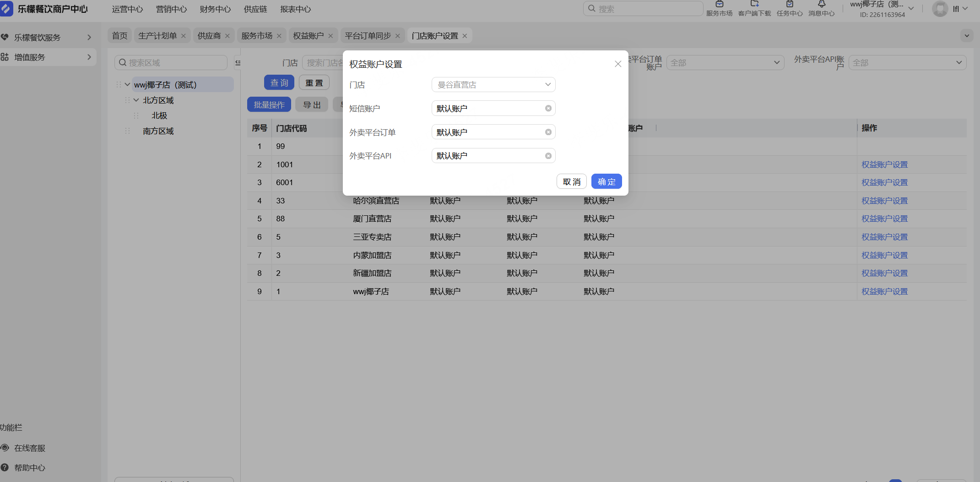Expand the 乐檬餐饮服务 sidebar menu
This screenshot has height=482, width=980.
point(89,37)
